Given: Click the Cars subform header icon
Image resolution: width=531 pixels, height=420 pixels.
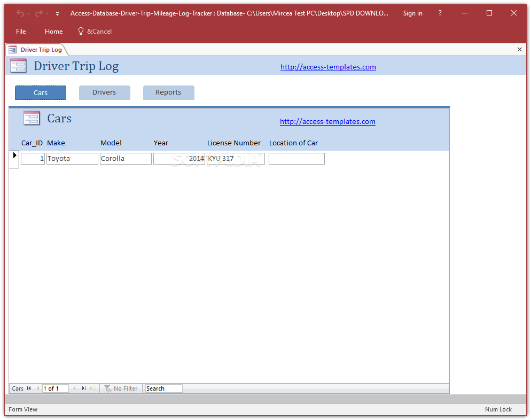Looking at the screenshot, I should tap(32, 118).
